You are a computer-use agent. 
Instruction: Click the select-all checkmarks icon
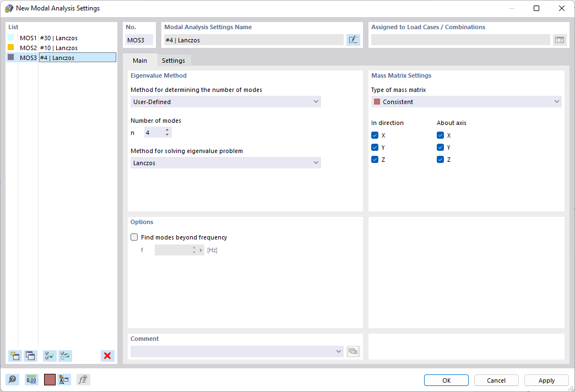tap(50, 356)
